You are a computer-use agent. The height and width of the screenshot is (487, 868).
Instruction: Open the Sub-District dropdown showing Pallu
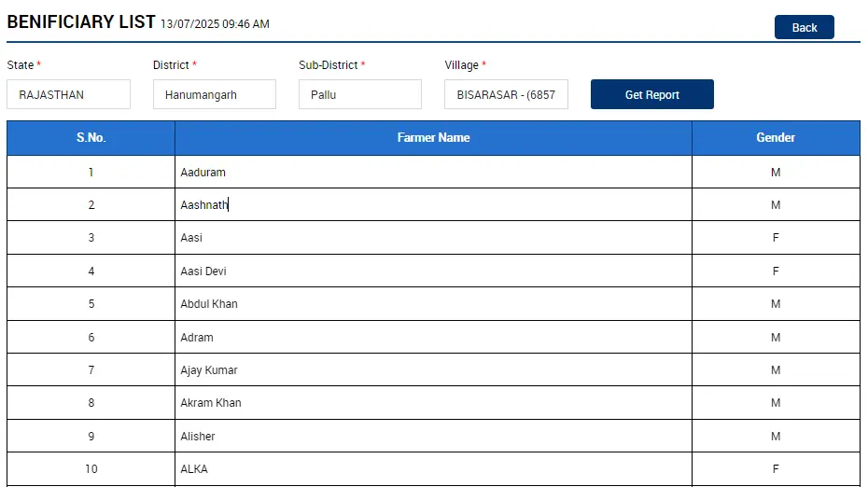(x=360, y=94)
